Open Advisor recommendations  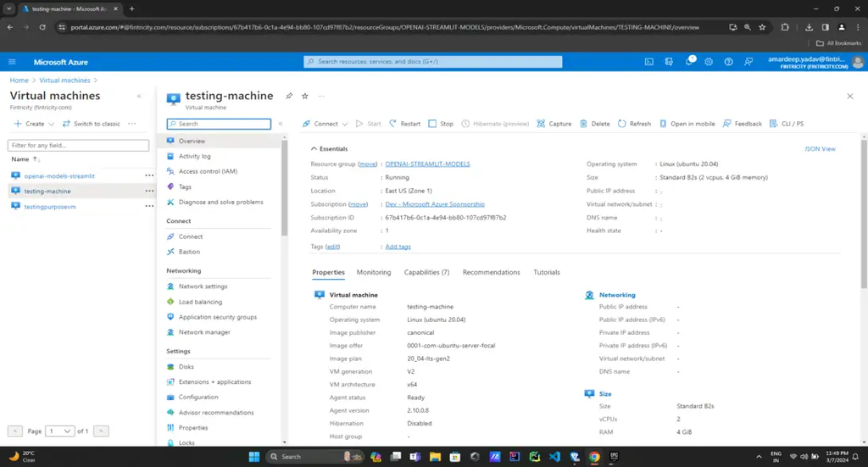(216, 413)
